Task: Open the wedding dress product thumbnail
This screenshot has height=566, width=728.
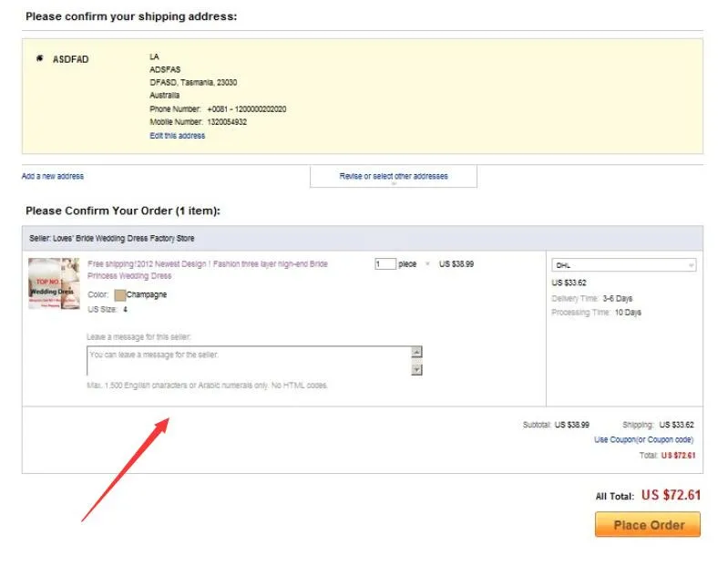Action: click(x=55, y=283)
